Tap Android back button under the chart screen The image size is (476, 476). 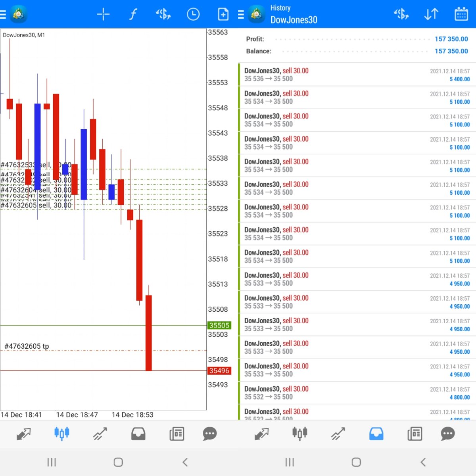(x=185, y=462)
